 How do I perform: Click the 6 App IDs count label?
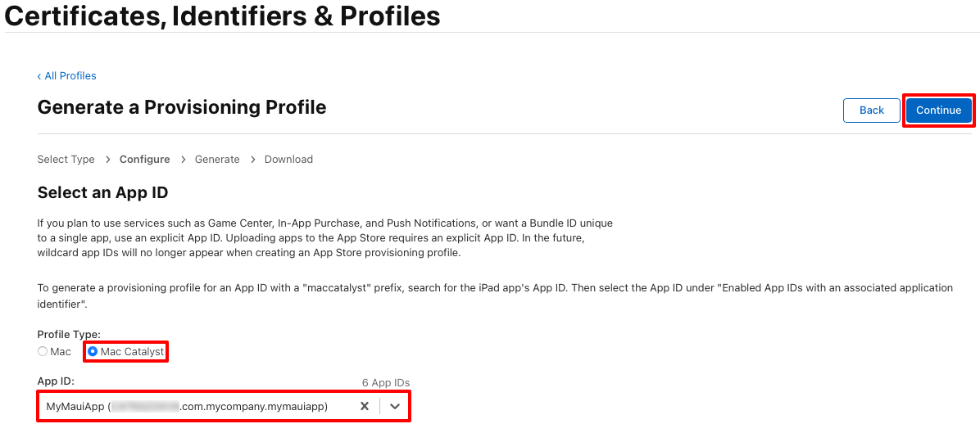[x=386, y=382]
